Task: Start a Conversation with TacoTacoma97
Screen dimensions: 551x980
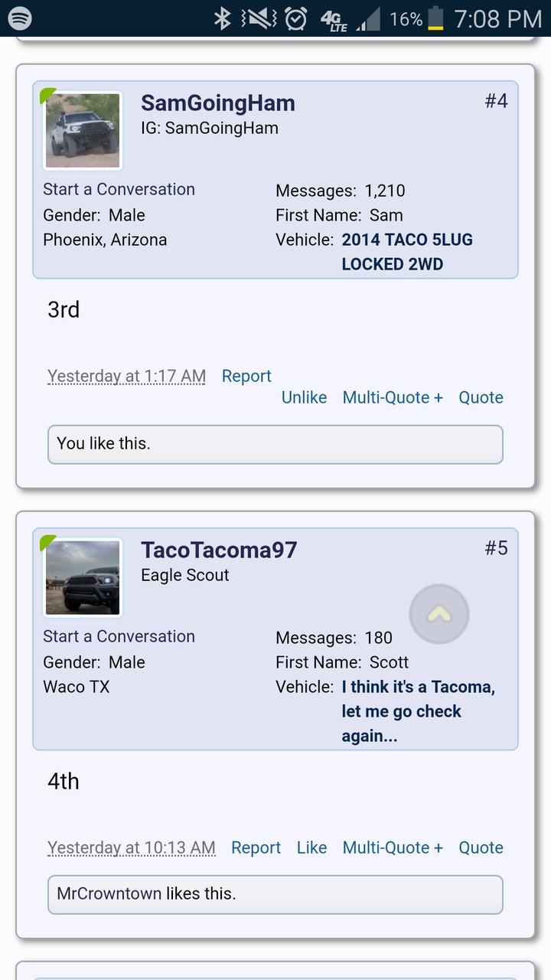Action: [119, 636]
